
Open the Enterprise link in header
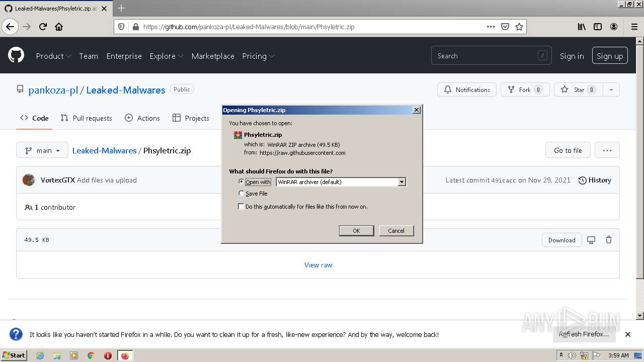point(124,56)
